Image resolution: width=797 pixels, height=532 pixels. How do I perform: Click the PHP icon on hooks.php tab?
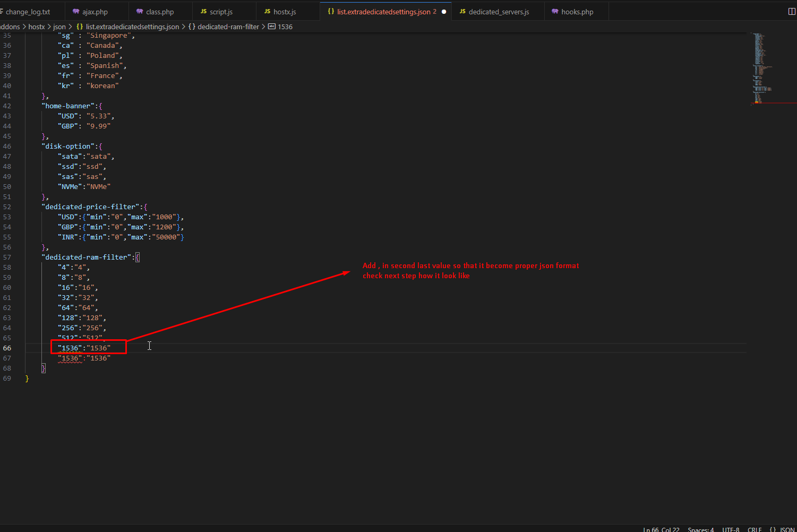555,12
